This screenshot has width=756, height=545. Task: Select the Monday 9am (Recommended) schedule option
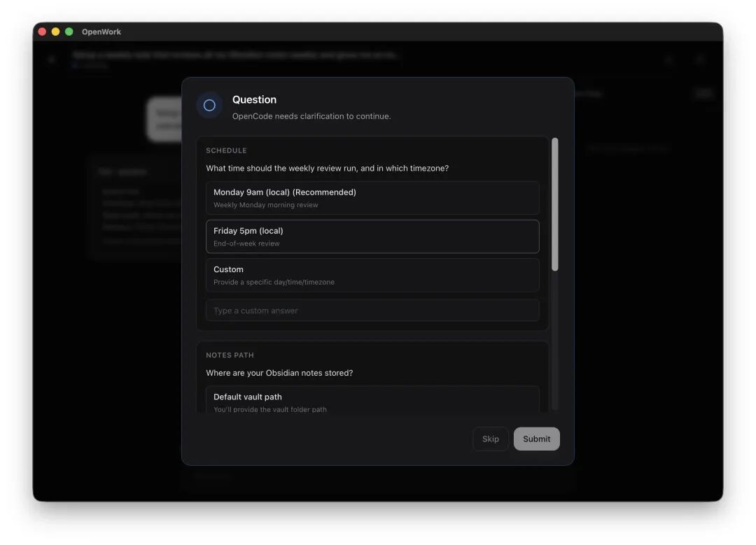pos(372,197)
